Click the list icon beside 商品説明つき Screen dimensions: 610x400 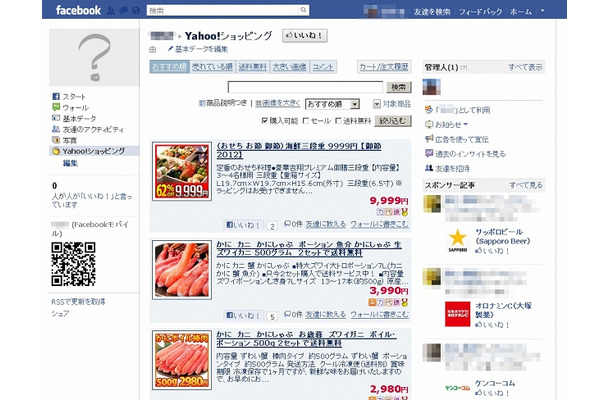coord(202,103)
